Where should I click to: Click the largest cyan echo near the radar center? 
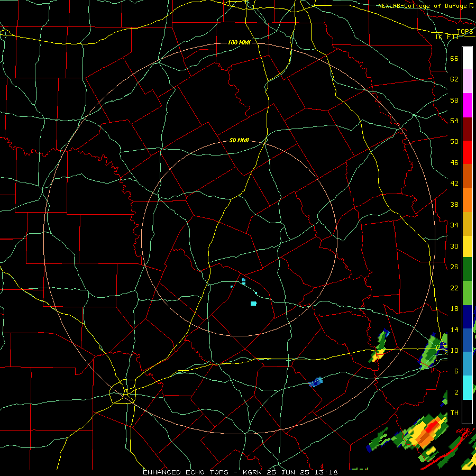tap(253, 303)
